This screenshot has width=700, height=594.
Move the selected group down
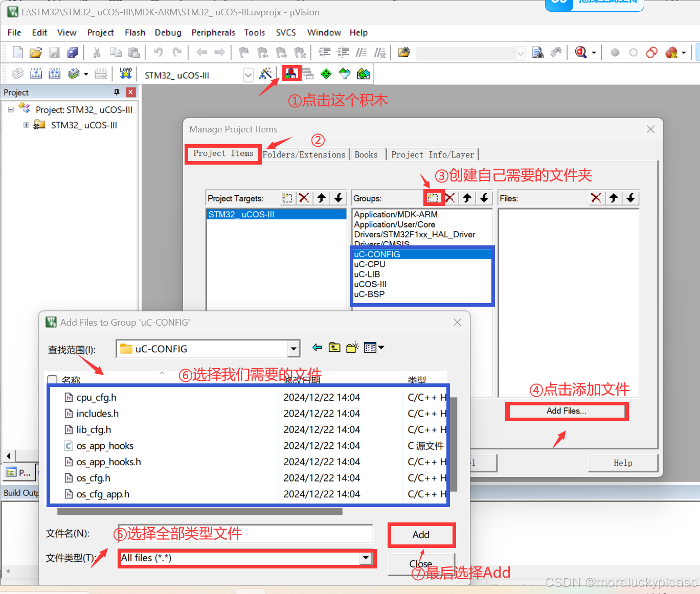click(x=485, y=198)
